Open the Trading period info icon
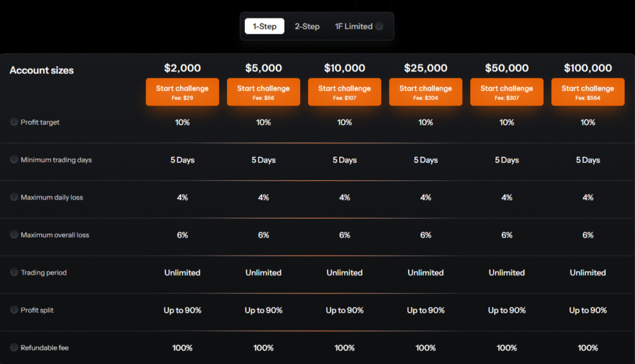The width and height of the screenshot is (635, 364). point(14,273)
